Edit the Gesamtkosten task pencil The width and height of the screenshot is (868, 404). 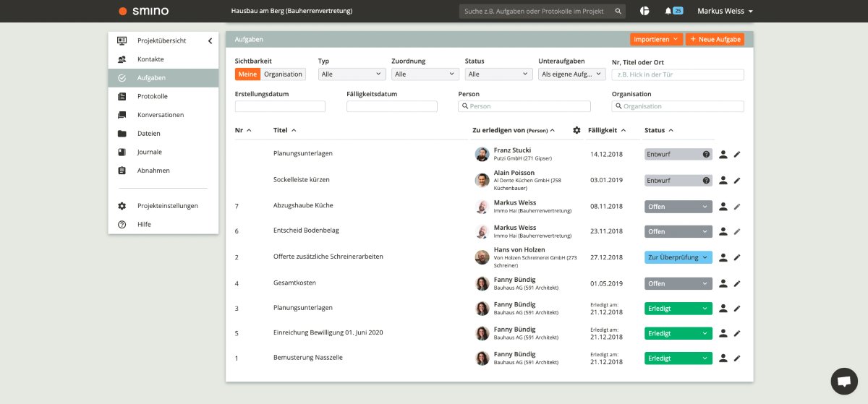coord(737,283)
